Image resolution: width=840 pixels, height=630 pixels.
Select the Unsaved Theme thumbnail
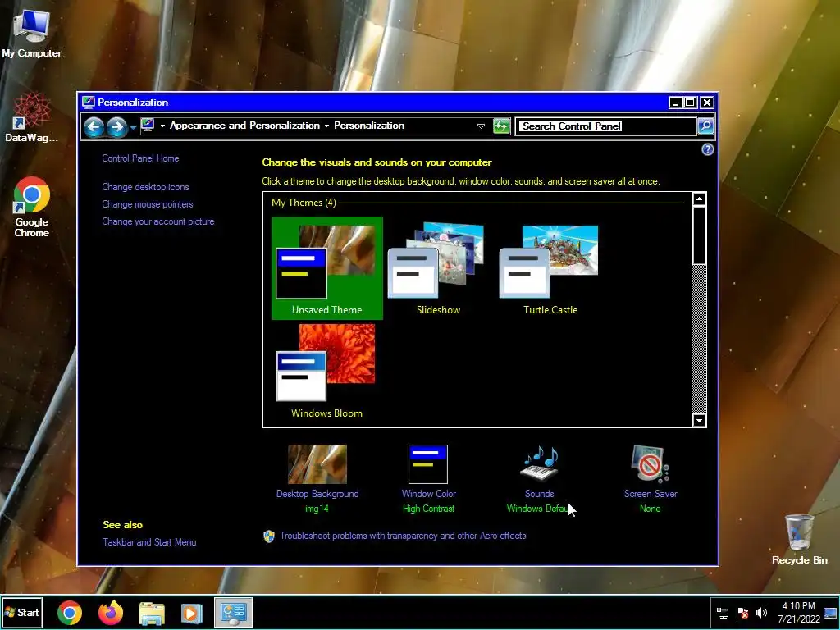(326, 268)
